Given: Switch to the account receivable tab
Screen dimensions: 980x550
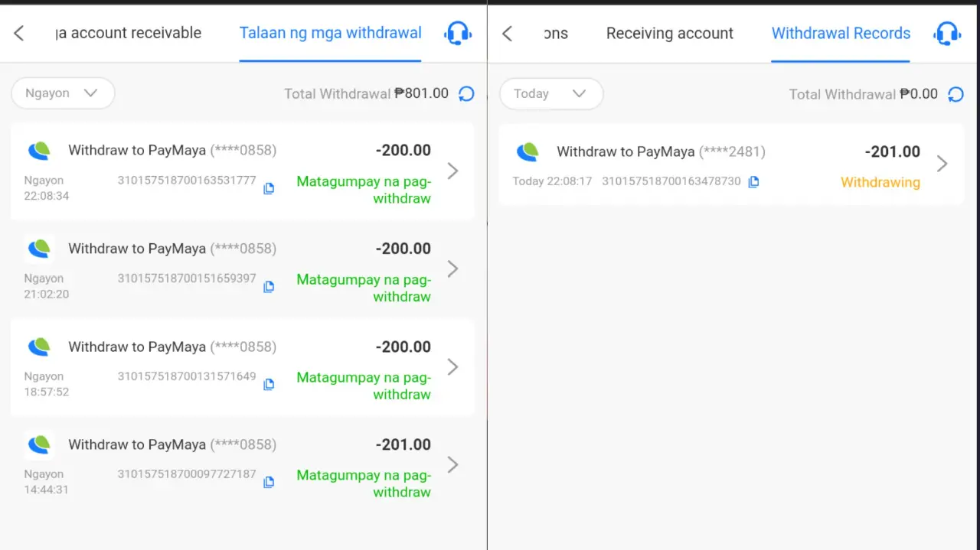Looking at the screenshot, I should [x=128, y=33].
